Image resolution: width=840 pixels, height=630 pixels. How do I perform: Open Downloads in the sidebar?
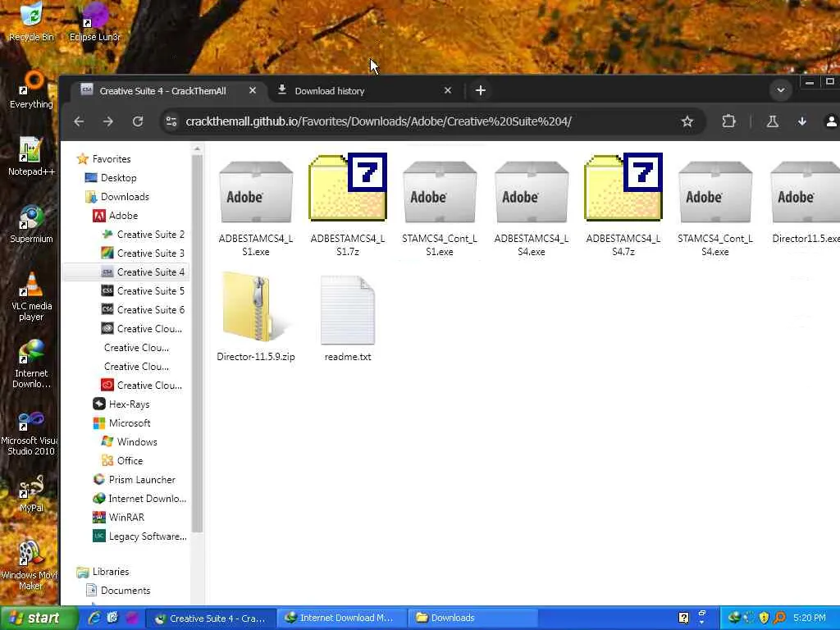tap(117, 197)
